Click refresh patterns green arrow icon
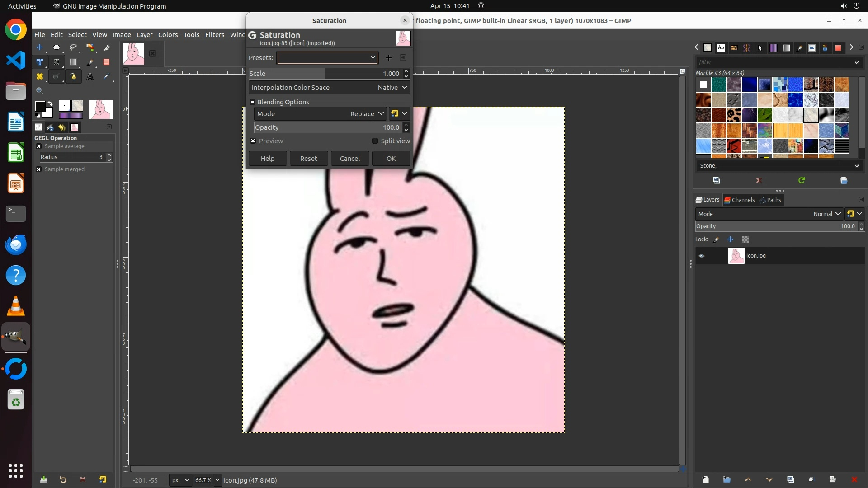 (802, 180)
